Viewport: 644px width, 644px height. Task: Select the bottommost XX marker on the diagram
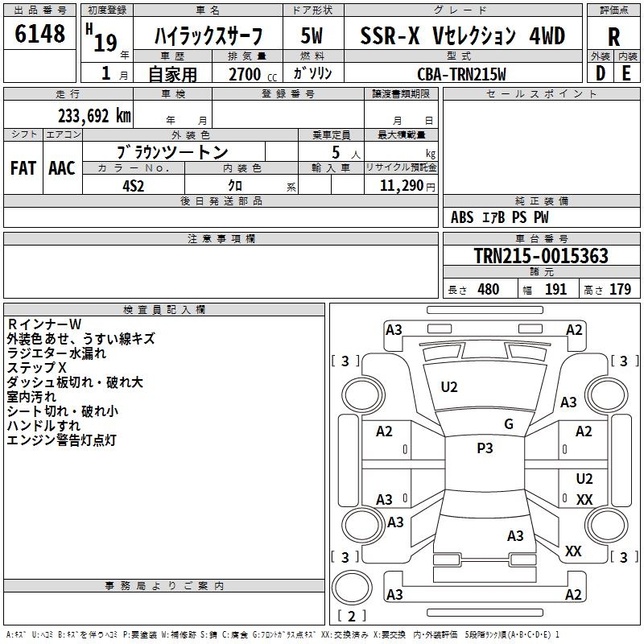tap(573, 551)
